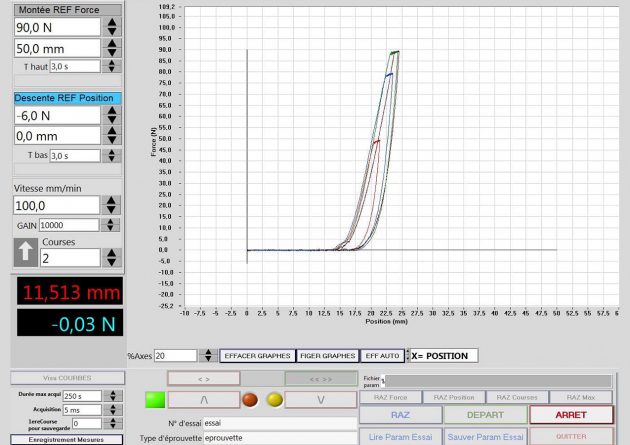
Task: Click the '<< >>' button above the jog controls
Action: (x=321, y=379)
